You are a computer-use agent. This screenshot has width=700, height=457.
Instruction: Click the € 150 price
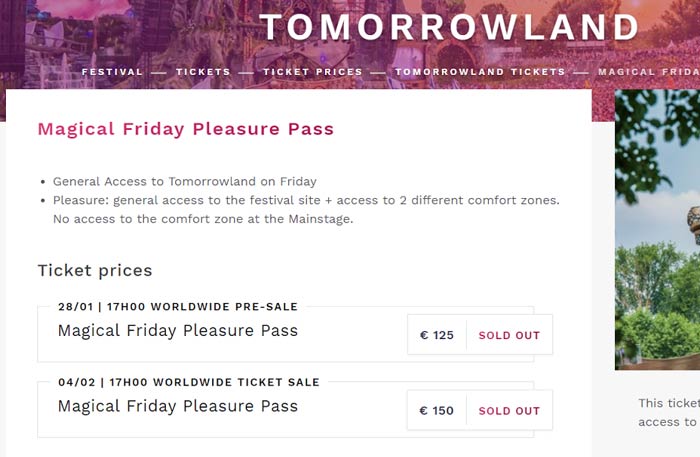tap(437, 410)
